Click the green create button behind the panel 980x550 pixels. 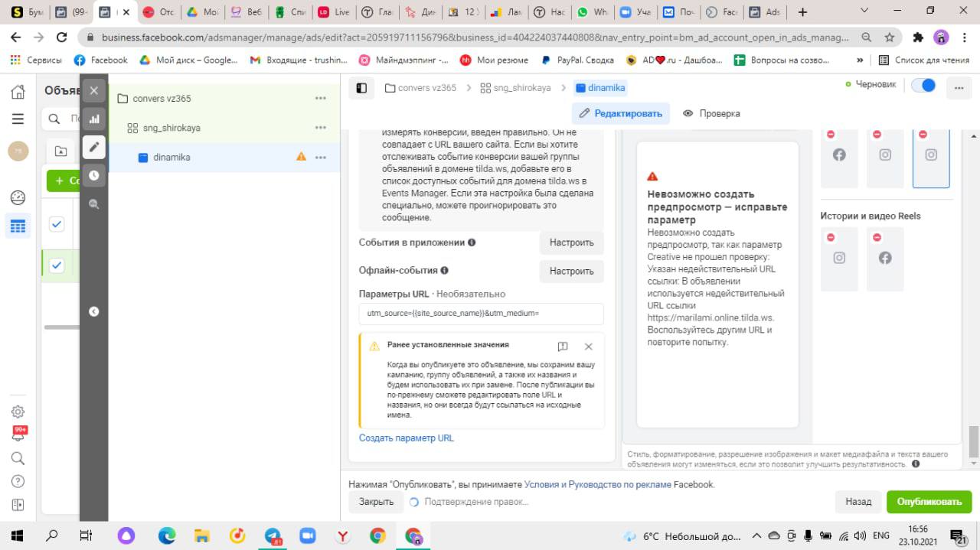[x=65, y=181]
